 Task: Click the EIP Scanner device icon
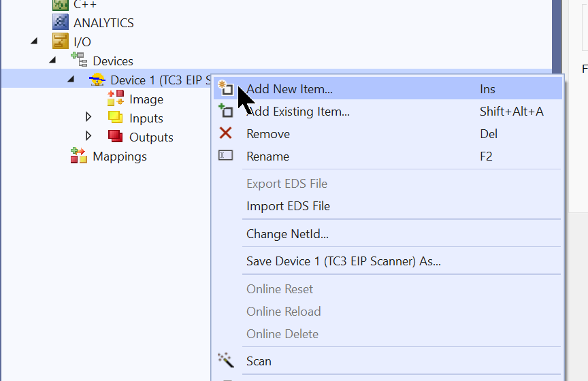pyautogui.click(x=97, y=80)
